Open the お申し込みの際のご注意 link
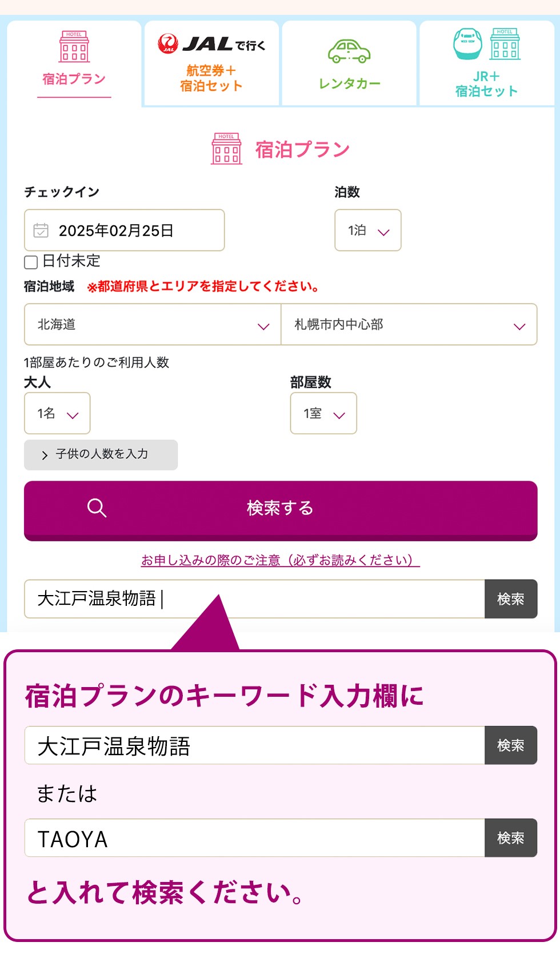The image size is (560, 958). click(x=280, y=560)
